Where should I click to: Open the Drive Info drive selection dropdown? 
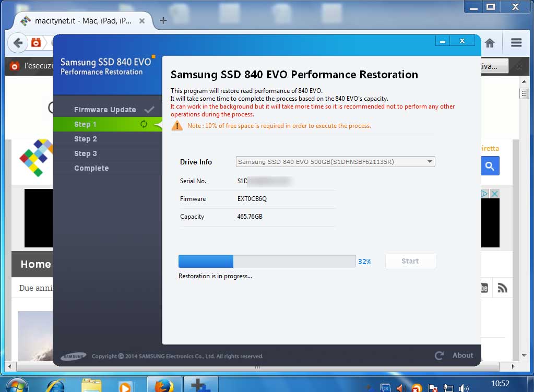335,161
